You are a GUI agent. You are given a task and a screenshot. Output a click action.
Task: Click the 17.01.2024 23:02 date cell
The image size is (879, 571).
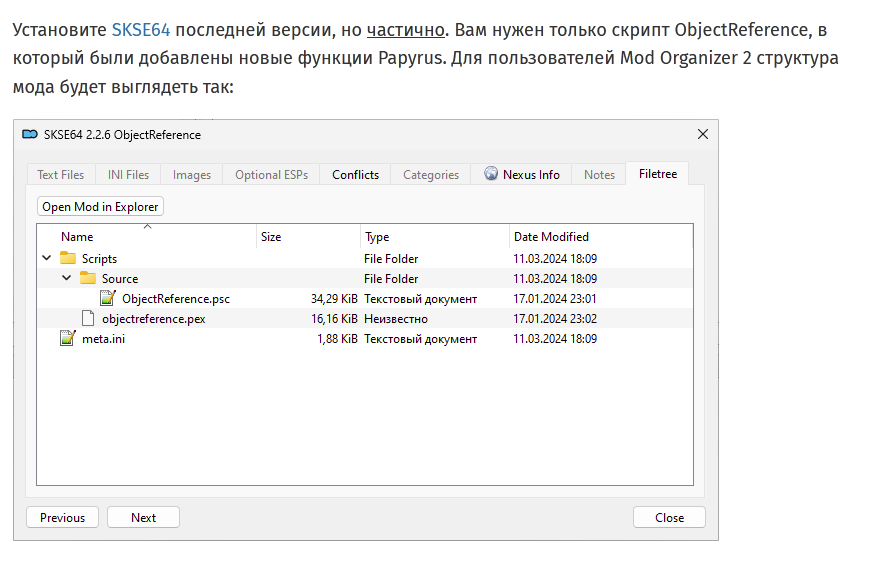(555, 319)
